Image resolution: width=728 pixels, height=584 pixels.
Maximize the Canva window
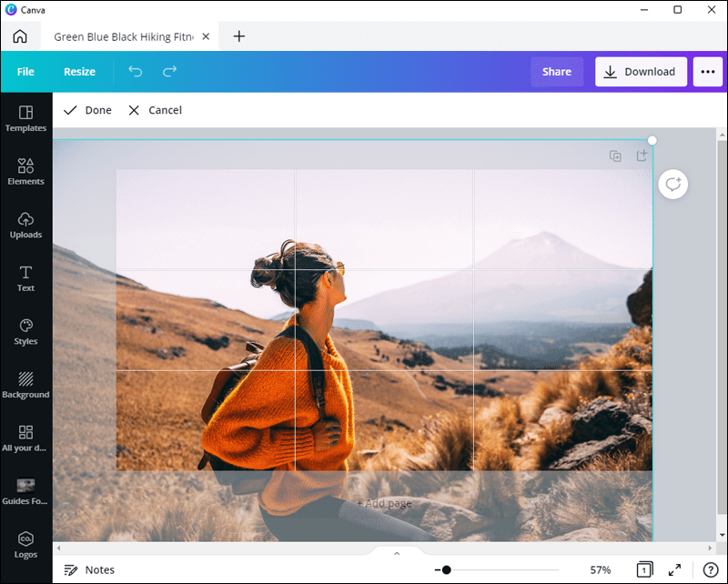tap(677, 10)
